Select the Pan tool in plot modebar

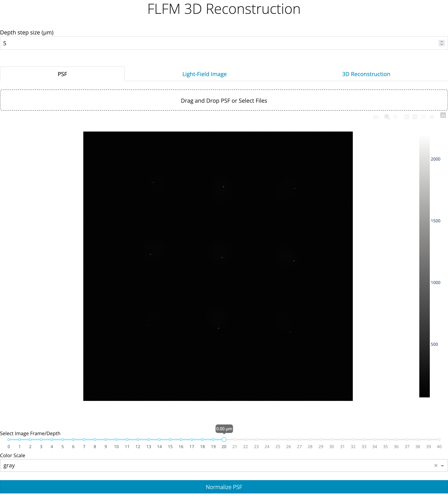pyautogui.click(x=395, y=117)
